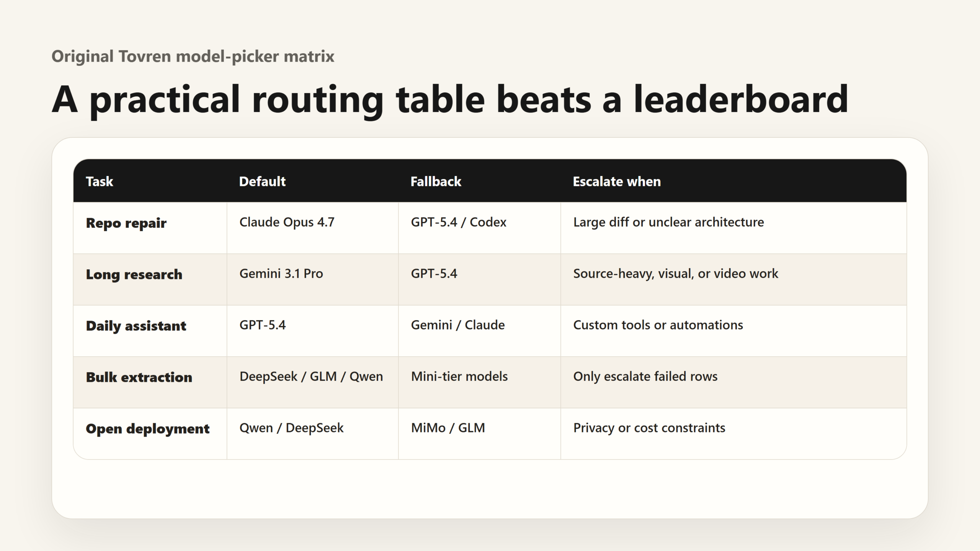Click the "Qwen / DeepSeek" cell
Viewport: 980px width, 551px height.
pyautogui.click(x=291, y=428)
